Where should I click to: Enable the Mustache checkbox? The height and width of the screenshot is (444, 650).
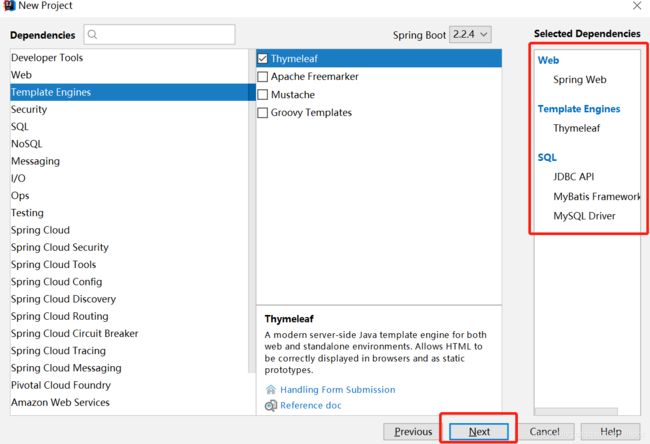[x=262, y=95]
